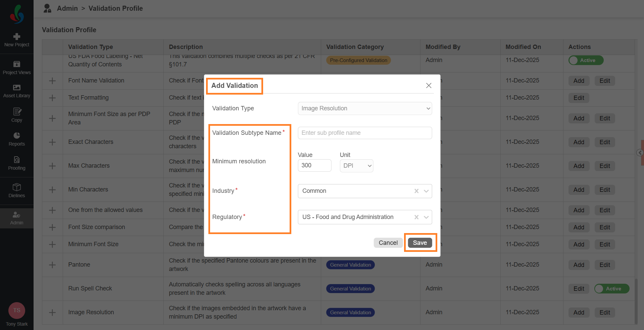Click the Validation Subtype Name field
This screenshot has width=644, height=330.
[x=365, y=133]
